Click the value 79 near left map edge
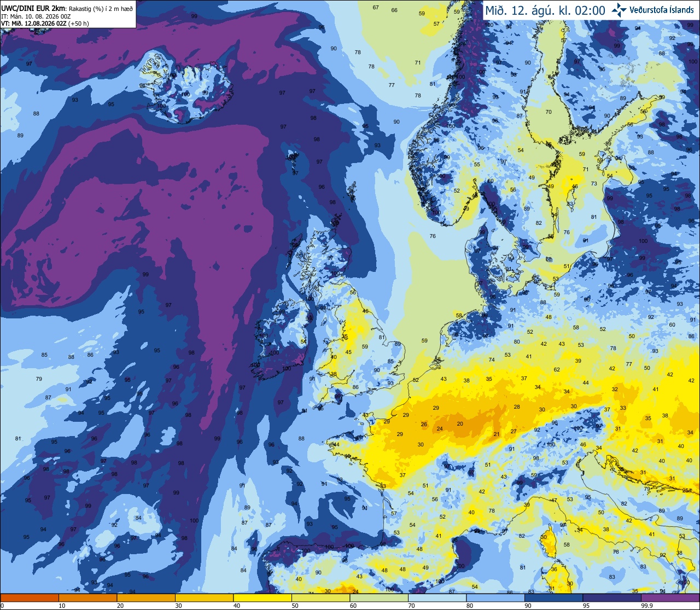The image size is (700, 610). 39,379
